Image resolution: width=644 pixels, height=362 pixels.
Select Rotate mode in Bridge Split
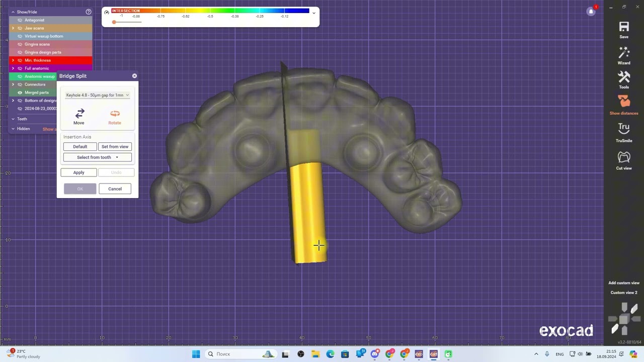[115, 117]
